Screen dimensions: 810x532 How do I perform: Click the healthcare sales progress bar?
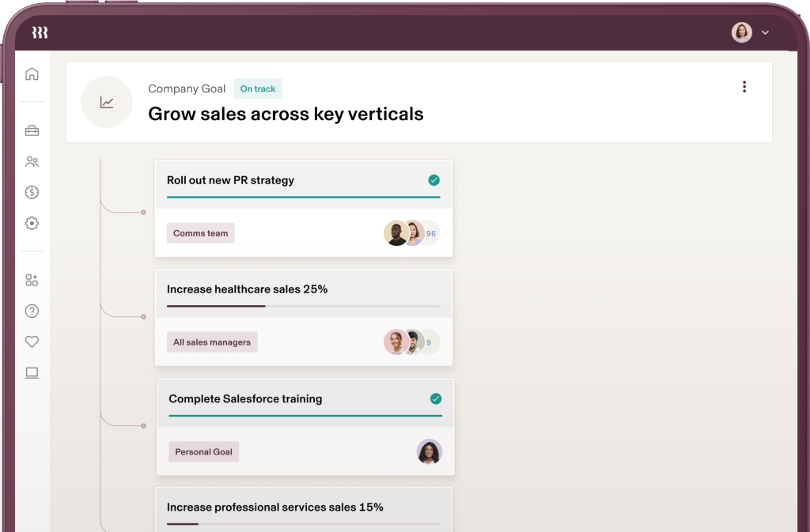point(303,306)
